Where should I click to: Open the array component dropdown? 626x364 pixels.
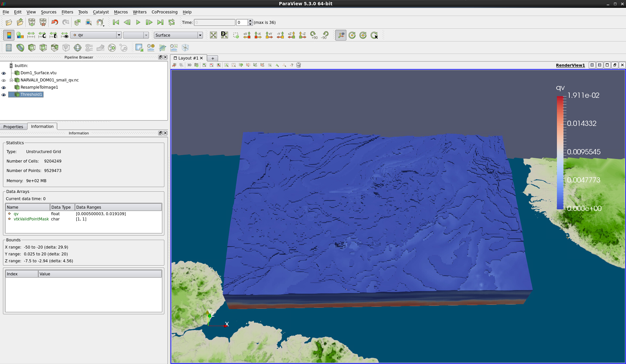[x=136, y=35]
